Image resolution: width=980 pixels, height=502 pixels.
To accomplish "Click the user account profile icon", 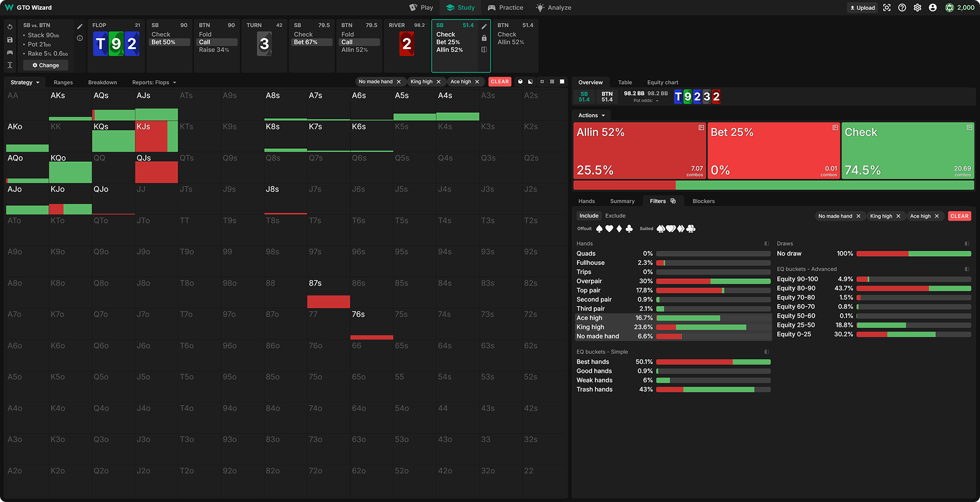I will coord(932,8).
